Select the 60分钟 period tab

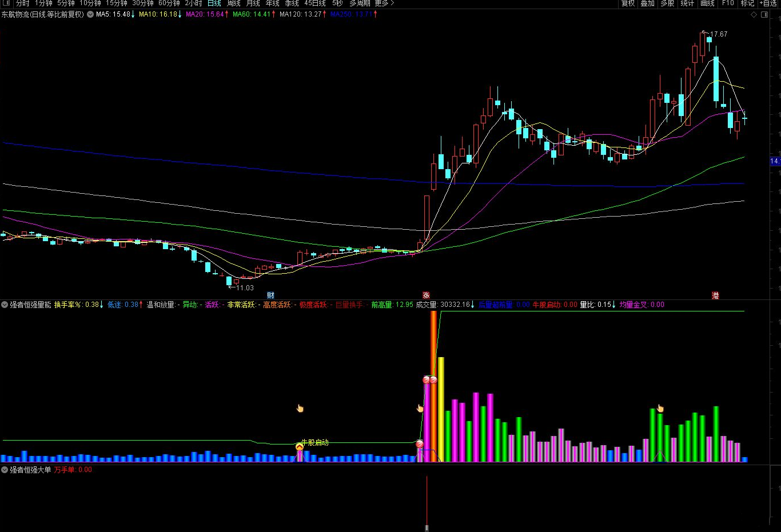[x=169, y=3]
